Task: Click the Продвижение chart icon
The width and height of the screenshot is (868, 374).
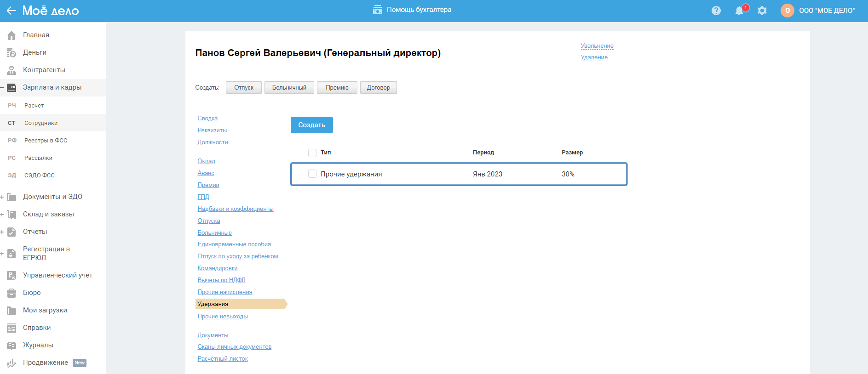Action: click(11, 363)
